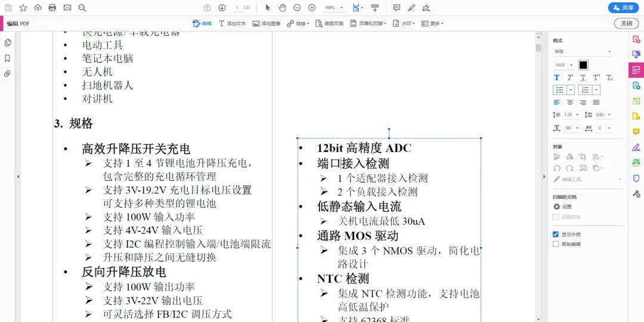This screenshot has width=644, height=322.
Task: Send file by email icon
Action: [67, 7]
